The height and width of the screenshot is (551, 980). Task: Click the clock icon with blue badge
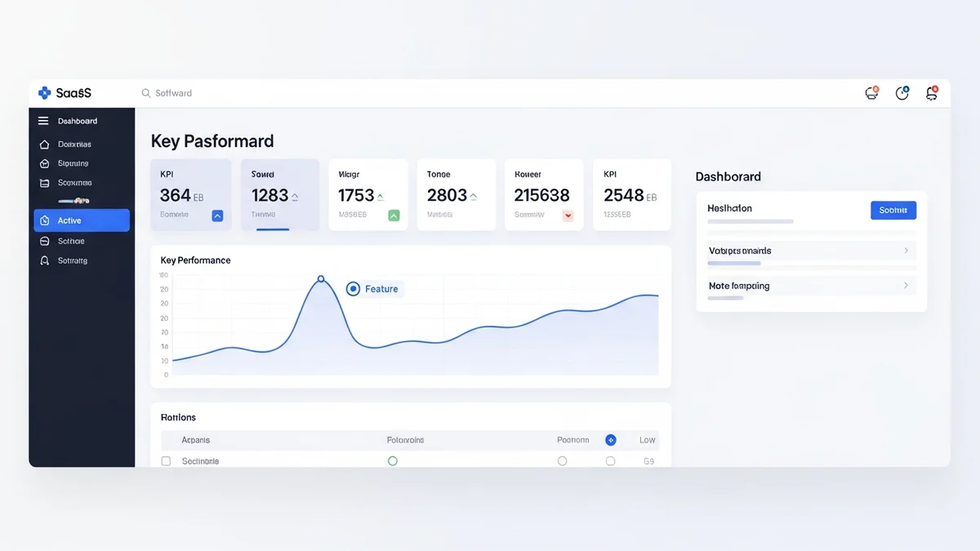tap(902, 93)
